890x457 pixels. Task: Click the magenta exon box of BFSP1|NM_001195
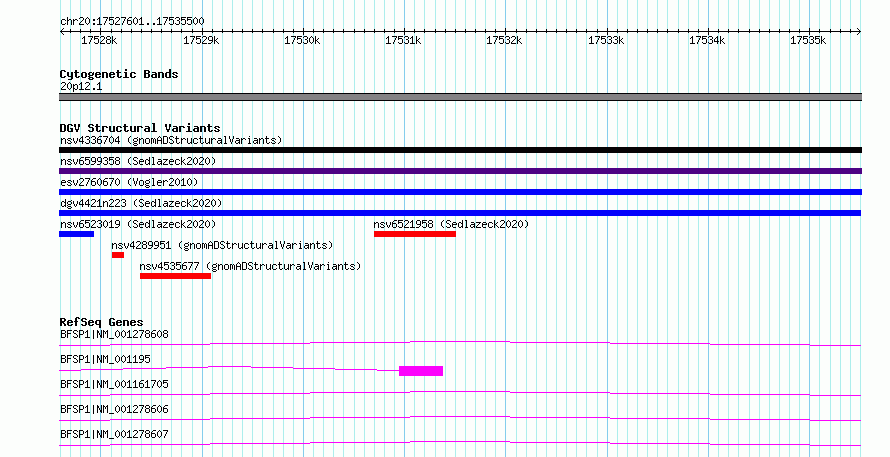421,371
